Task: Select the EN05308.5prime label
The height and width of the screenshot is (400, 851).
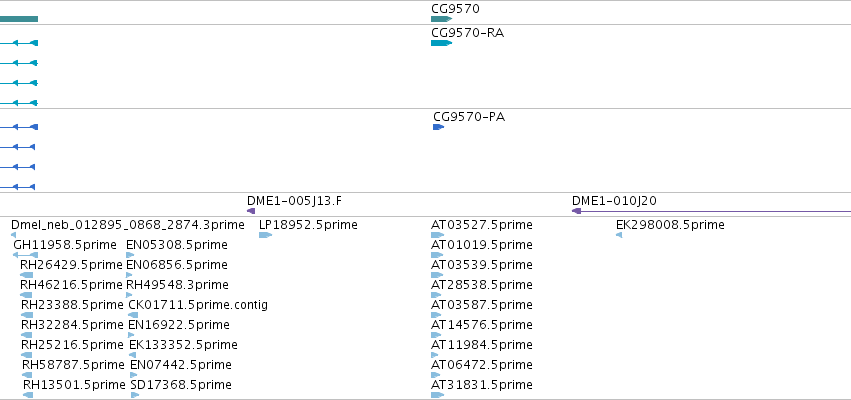Action: [x=176, y=245]
